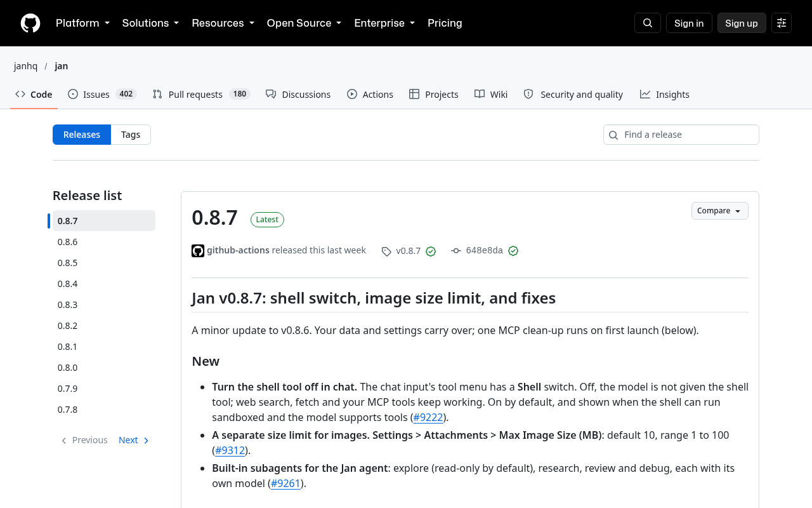Go to Next page of releases
Image resolution: width=812 pixels, height=508 pixels.
tap(134, 440)
